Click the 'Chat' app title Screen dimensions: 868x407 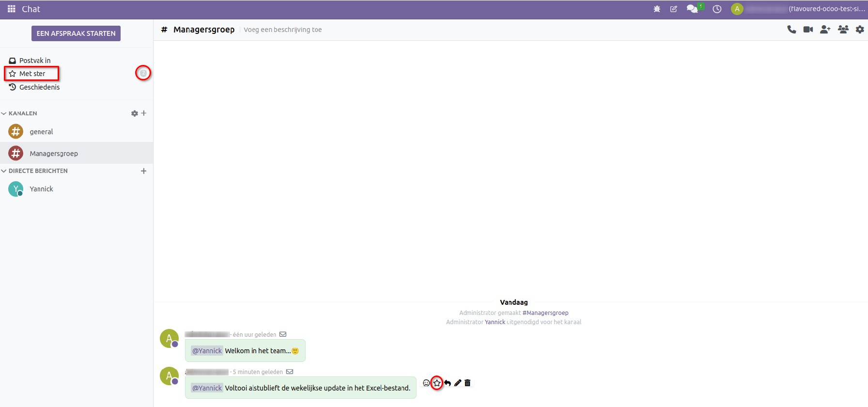tap(31, 9)
